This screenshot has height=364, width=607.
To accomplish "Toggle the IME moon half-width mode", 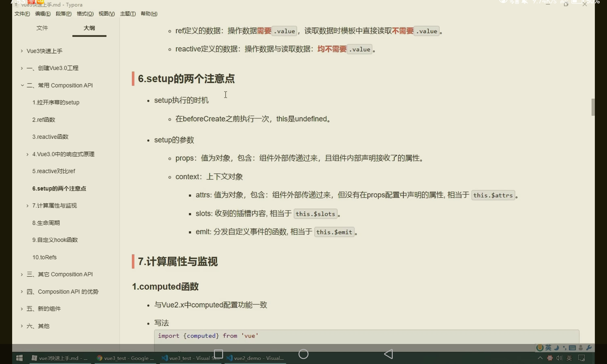I will pos(557,348).
